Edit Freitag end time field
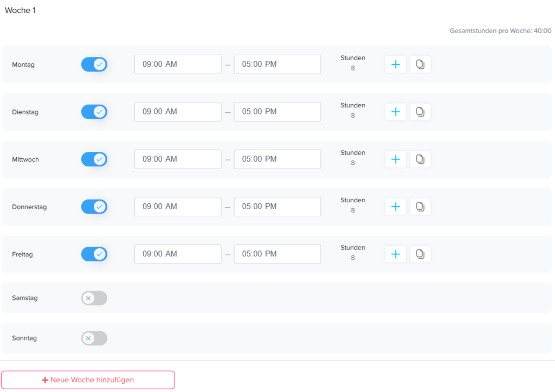The width and height of the screenshot is (555, 392). 277,254
